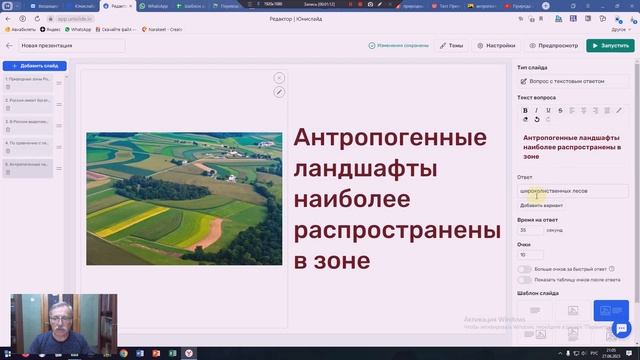Open Chrome from the taskbar
This screenshot has height=360, width=640.
tap(124, 353)
